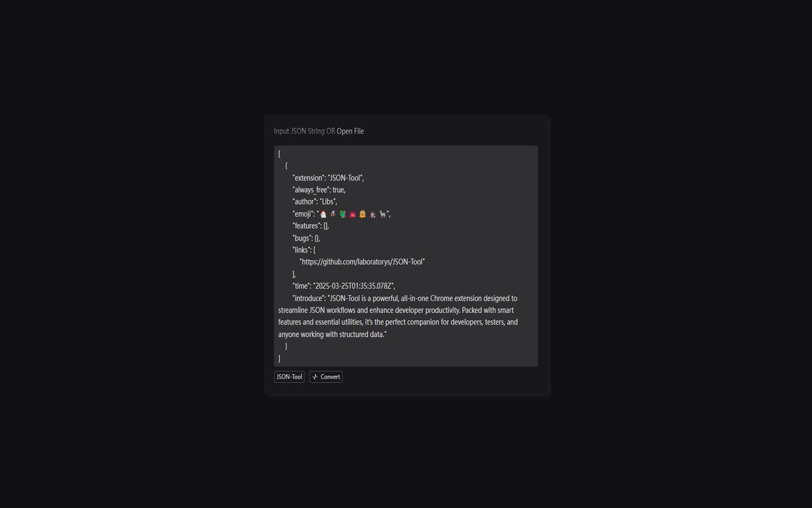812x508 pixels.
Task: Click the chicken emoji in emoji value
Action: click(x=324, y=215)
